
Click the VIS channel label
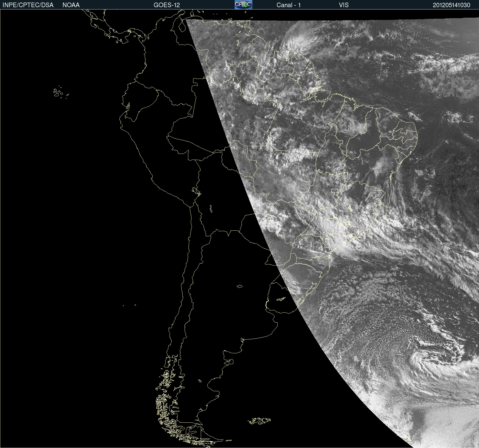(344, 5)
